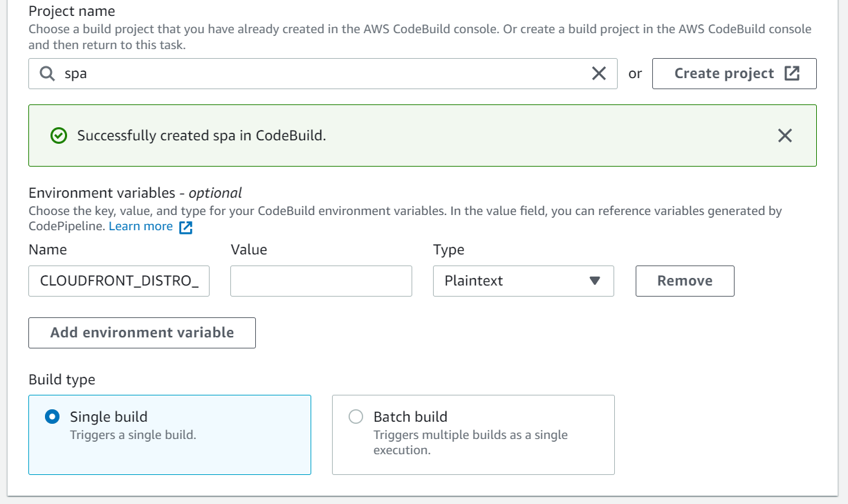Viewport: 848px width, 504px height.
Task: Clear the 'spa' project search with X
Action: (599, 73)
